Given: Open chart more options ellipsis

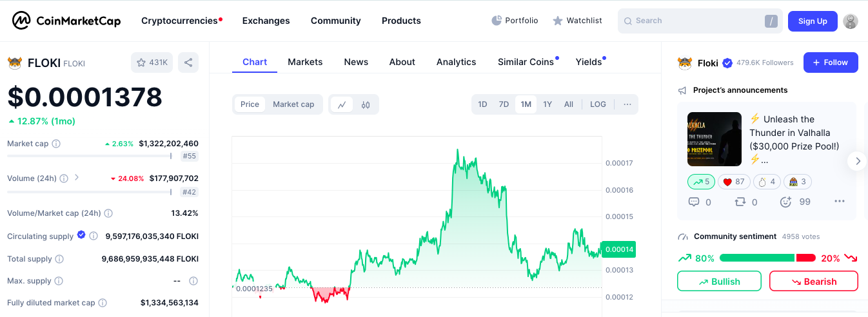Looking at the screenshot, I should [627, 104].
